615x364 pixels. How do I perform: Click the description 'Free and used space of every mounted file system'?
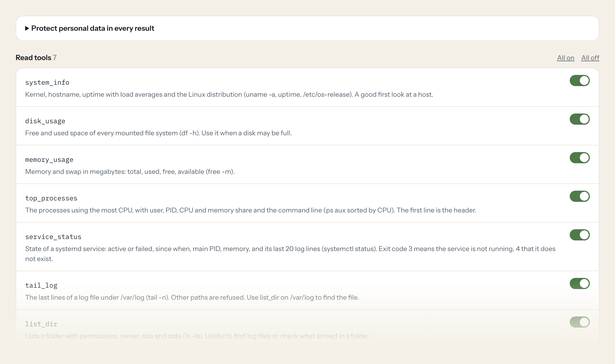tap(159, 133)
